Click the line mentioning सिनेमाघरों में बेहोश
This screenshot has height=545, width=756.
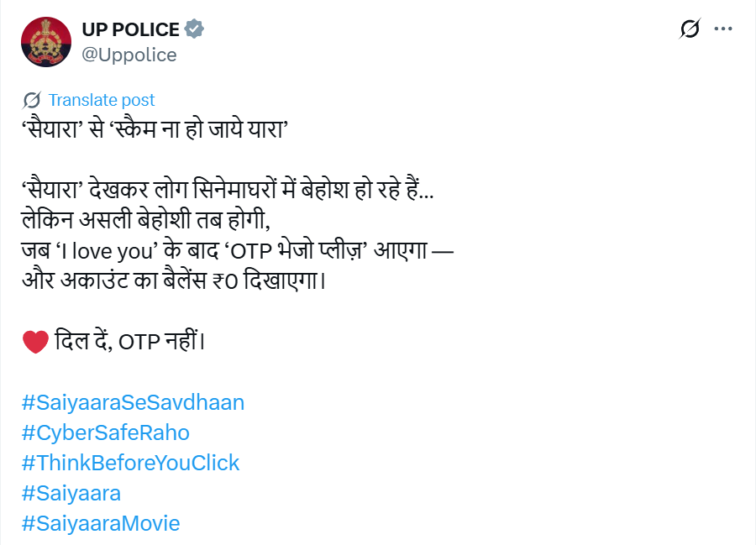(228, 190)
